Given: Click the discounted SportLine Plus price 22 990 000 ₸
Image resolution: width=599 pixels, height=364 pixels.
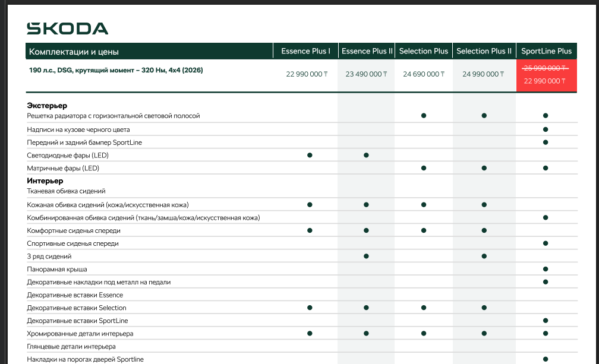Looking at the screenshot, I should point(544,81).
